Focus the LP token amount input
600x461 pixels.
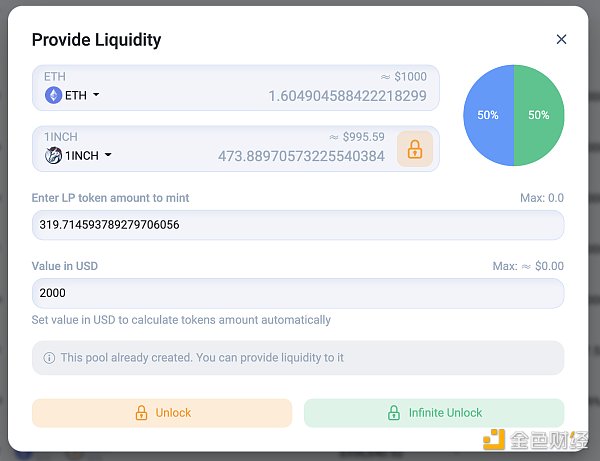(x=298, y=225)
